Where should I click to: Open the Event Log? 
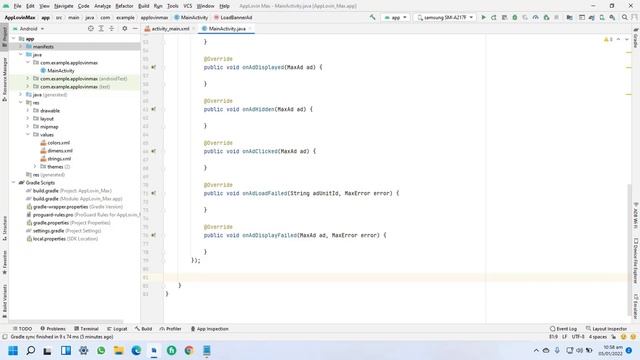click(x=563, y=329)
